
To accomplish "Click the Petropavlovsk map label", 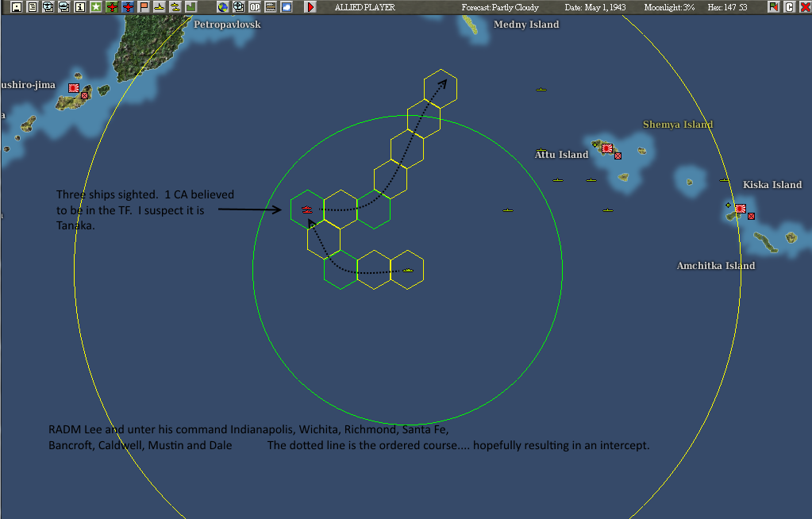I will 227,25.
